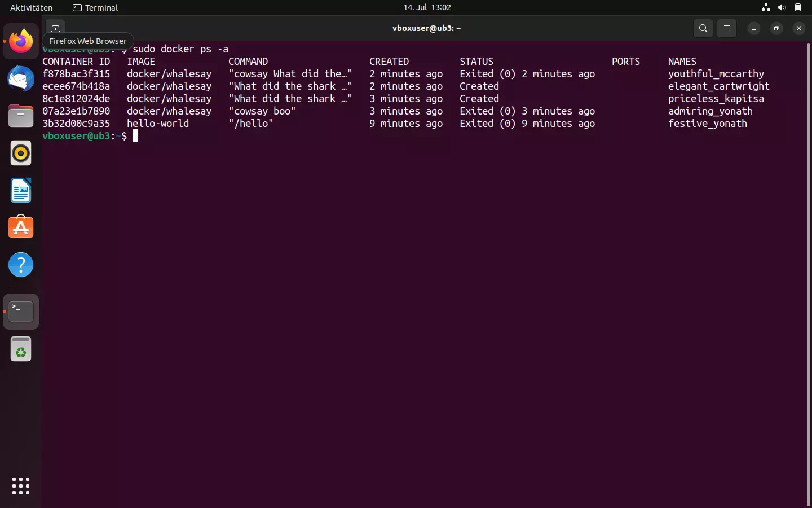This screenshot has height=508, width=812.
Task: Open the Files manager in dock
Action: click(21, 116)
